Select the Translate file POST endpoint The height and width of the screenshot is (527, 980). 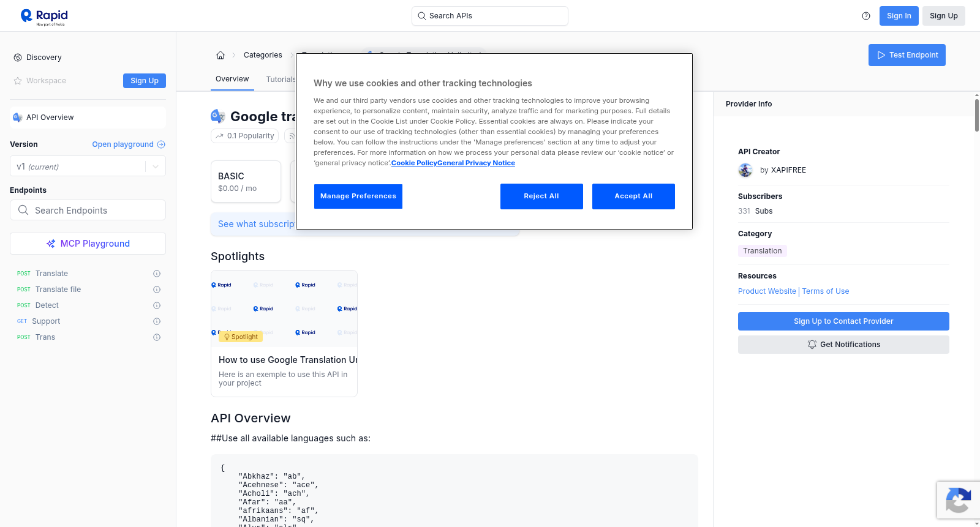[x=58, y=290]
